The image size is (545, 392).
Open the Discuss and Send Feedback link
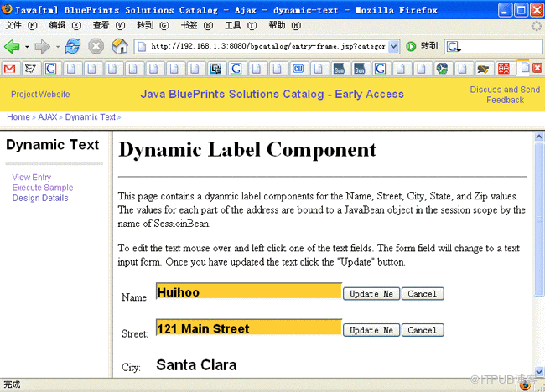[505, 95]
